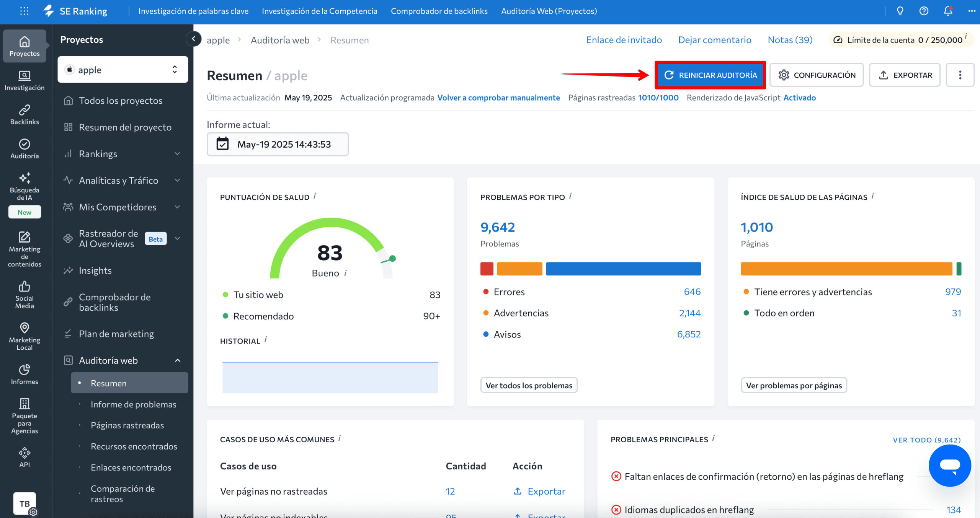Open Auditoría Web (Proyectos) menu

(549, 11)
